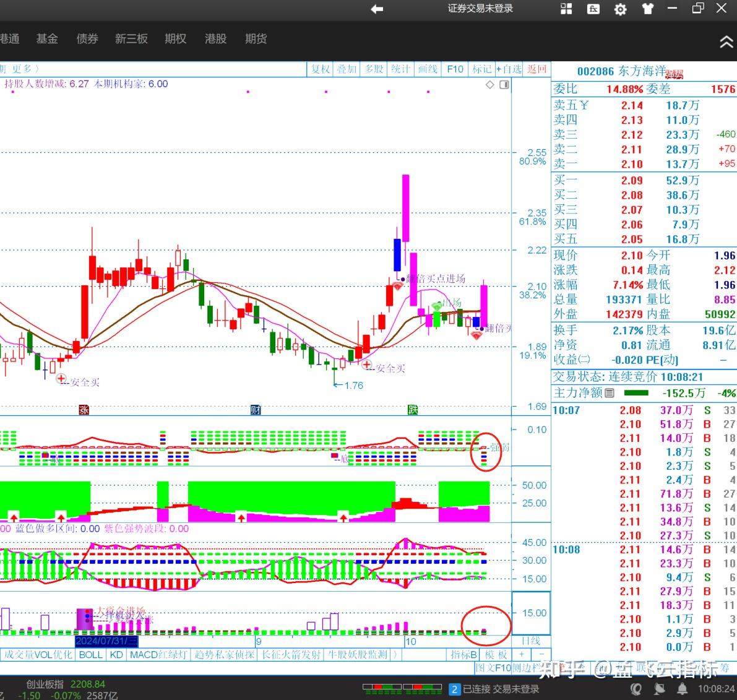
Task: Open settings via the gear icon
Action: tap(620, 9)
